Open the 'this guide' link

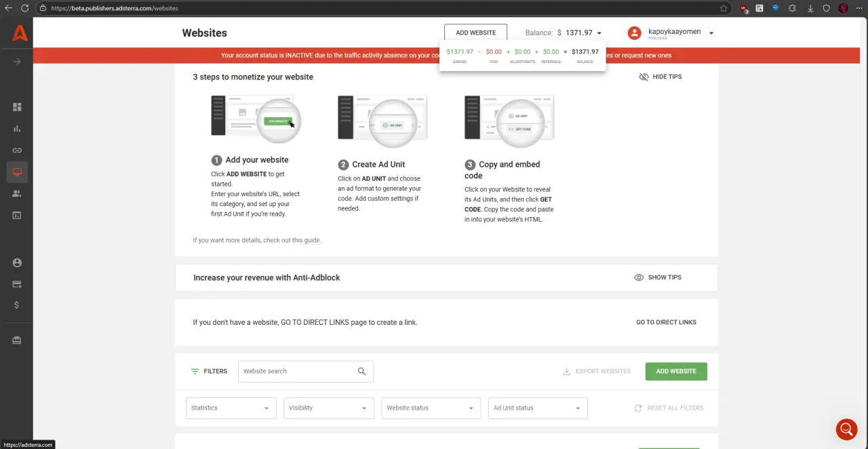pos(307,240)
